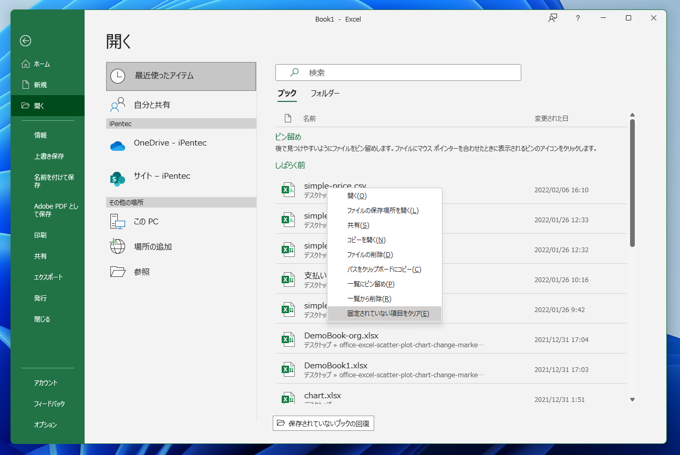Click simple-price.csv file icon

tap(288, 190)
